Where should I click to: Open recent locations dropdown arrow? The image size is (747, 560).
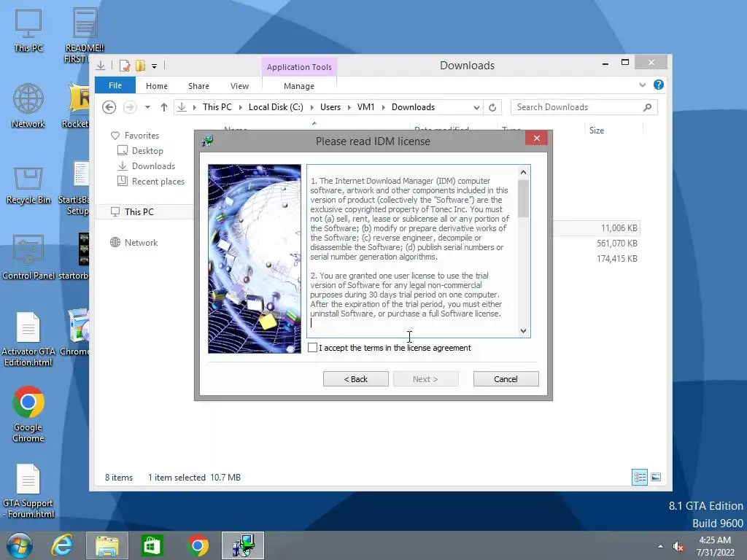(x=147, y=107)
